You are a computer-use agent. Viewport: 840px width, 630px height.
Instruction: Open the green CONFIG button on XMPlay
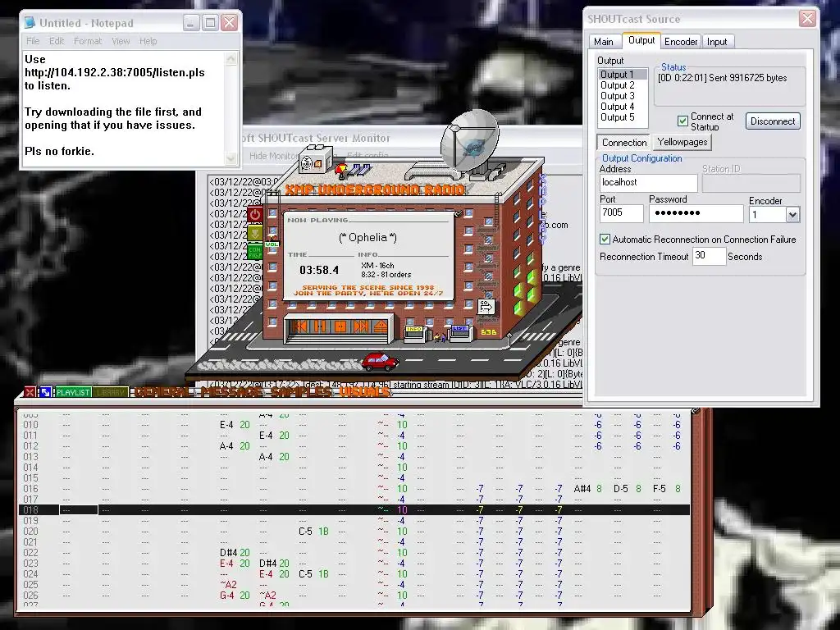coord(255,251)
